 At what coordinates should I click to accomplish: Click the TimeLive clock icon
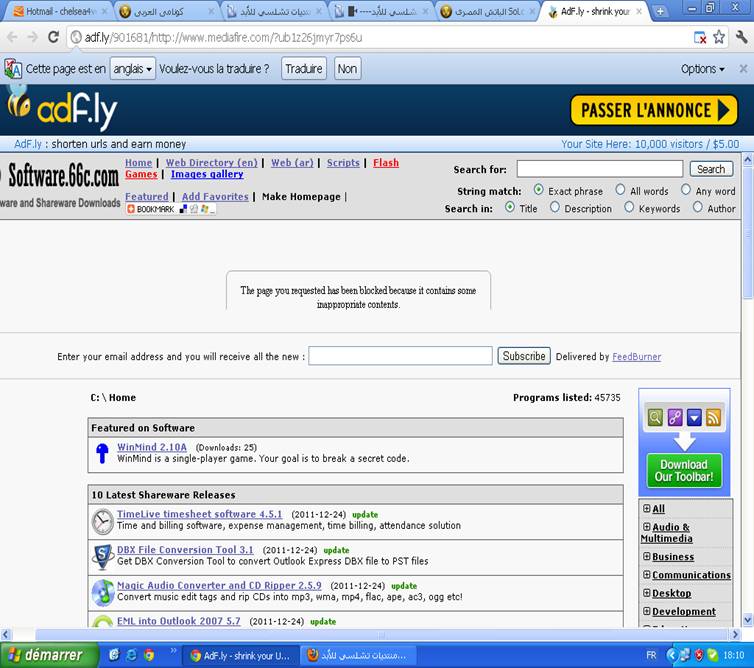pos(102,521)
